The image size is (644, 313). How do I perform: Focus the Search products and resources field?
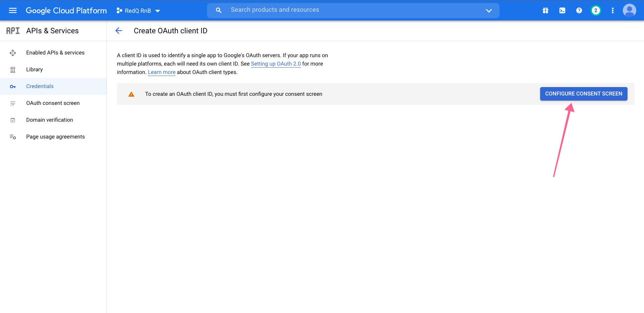tap(353, 10)
